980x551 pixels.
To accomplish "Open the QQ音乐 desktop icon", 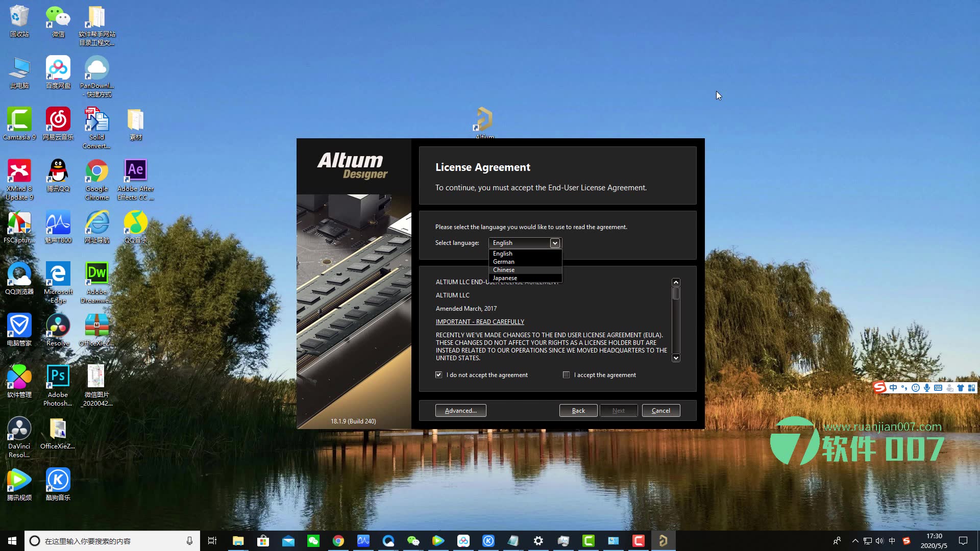I will pos(136,227).
